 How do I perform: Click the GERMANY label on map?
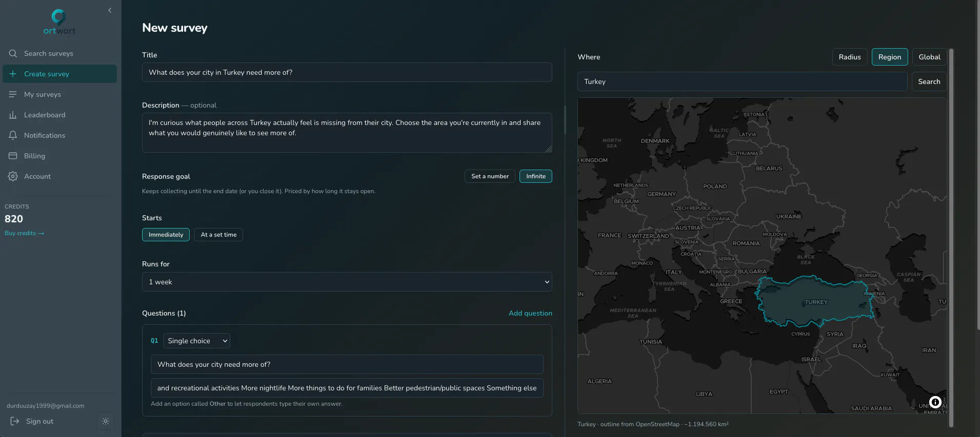point(662,194)
